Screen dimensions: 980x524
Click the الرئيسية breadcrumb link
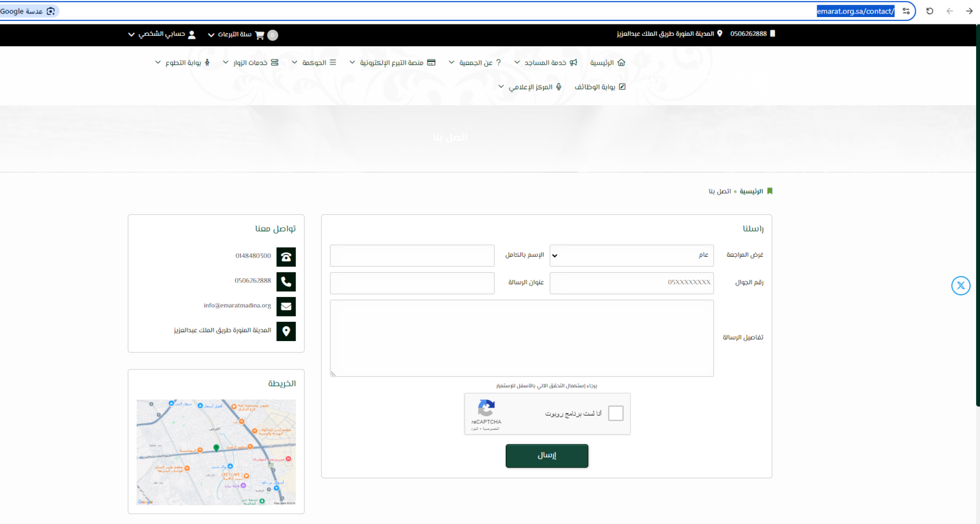pyautogui.click(x=751, y=191)
